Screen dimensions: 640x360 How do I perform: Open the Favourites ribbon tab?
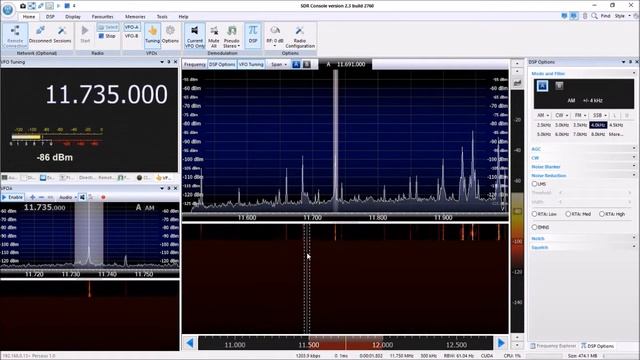pyautogui.click(x=102, y=17)
